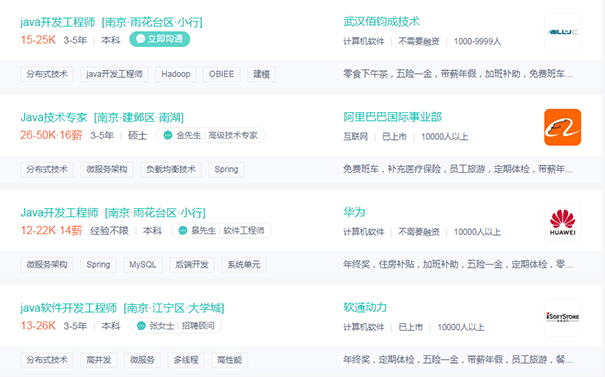605x377 pixels.
Task: Click the 微服务架构 tag in Alibaba listing
Action: (x=107, y=169)
